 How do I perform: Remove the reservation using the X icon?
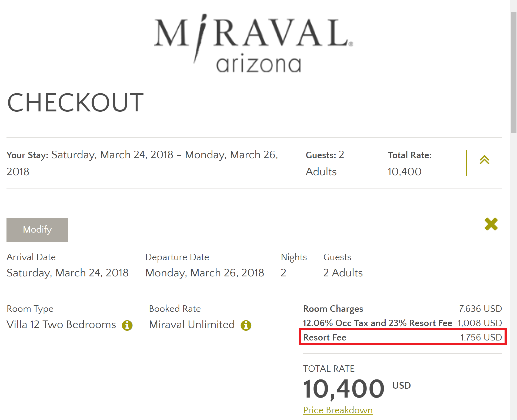click(491, 224)
